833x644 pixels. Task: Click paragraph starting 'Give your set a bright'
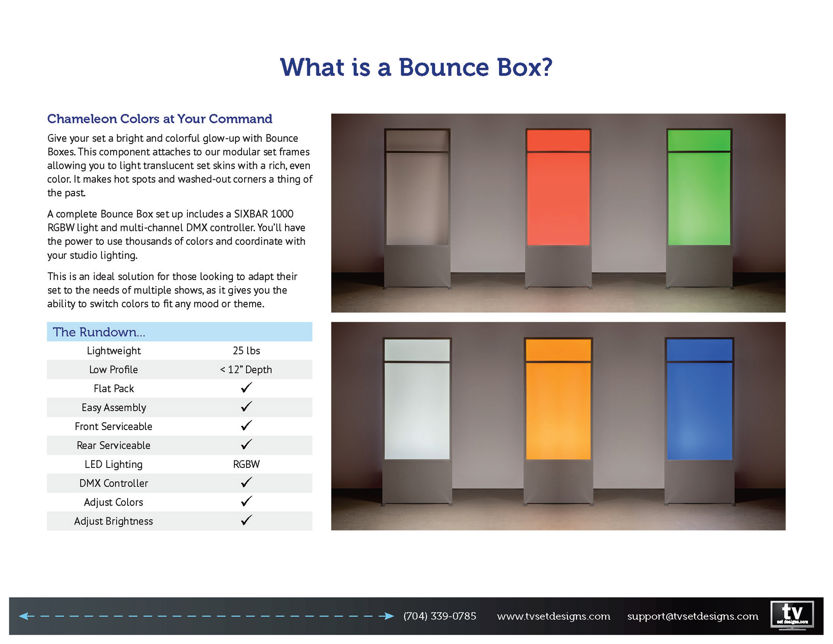click(180, 165)
